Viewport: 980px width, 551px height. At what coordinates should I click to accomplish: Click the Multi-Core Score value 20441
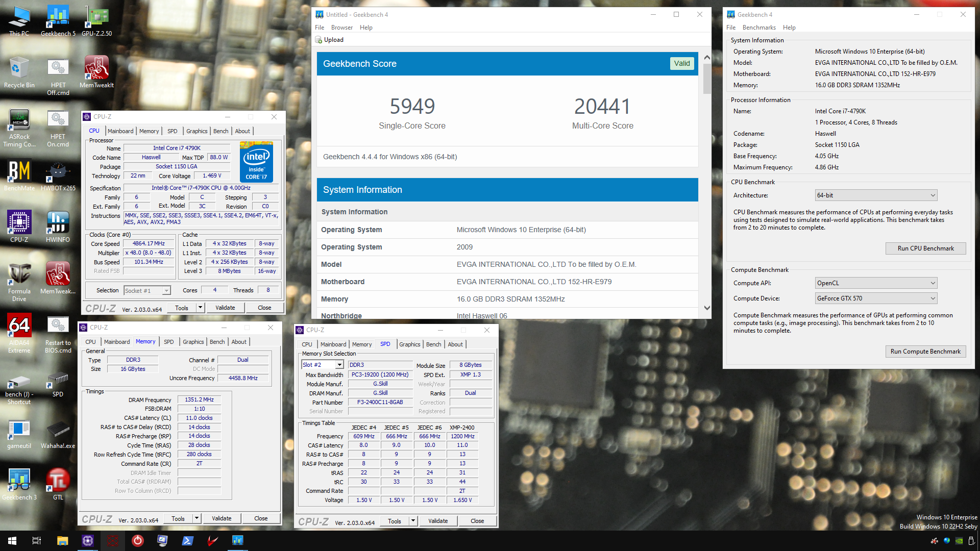tap(602, 106)
